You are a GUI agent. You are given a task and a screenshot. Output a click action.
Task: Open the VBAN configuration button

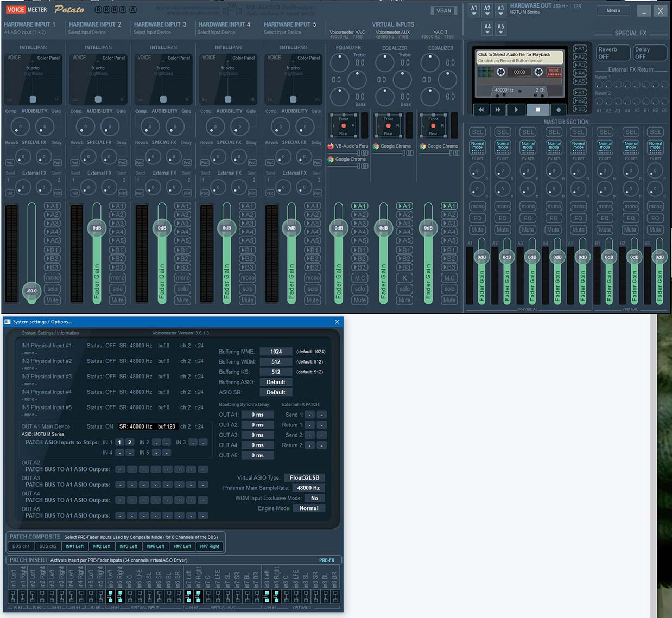tap(444, 10)
